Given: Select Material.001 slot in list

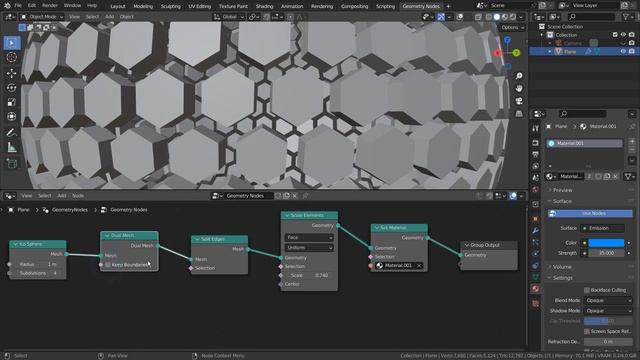Looking at the screenshot, I should coord(584,144).
